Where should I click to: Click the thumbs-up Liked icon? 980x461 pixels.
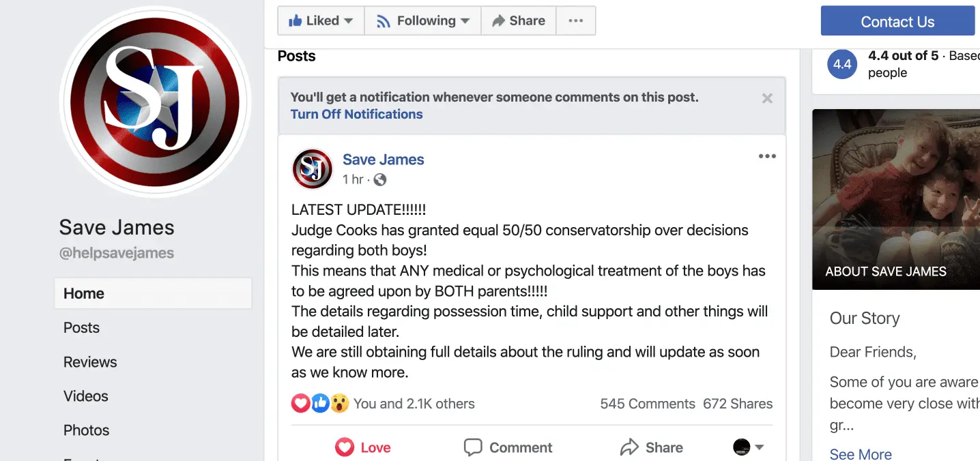(295, 20)
